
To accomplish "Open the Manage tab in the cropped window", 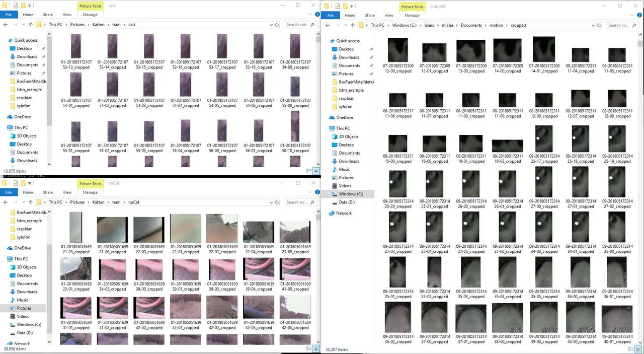I will click(412, 16).
